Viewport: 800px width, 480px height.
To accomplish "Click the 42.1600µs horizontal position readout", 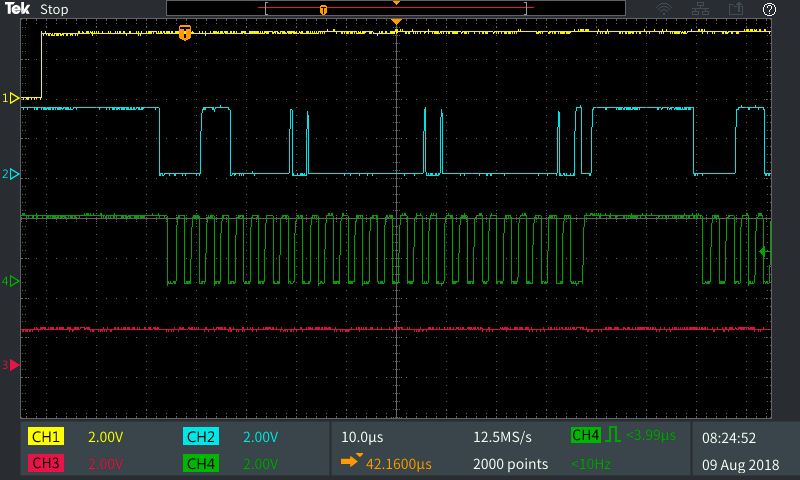I will click(x=398, y=464).
